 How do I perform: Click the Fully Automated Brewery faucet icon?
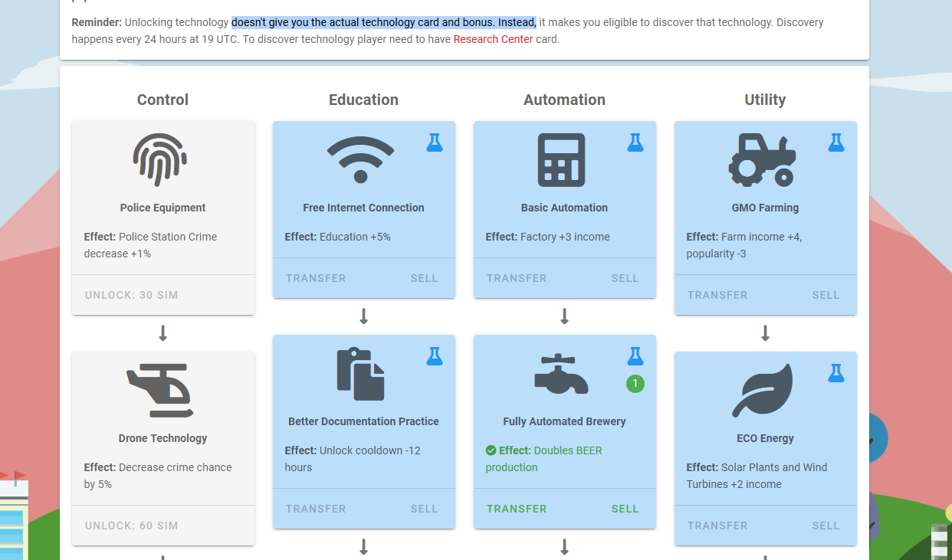[x=561, y=374]
